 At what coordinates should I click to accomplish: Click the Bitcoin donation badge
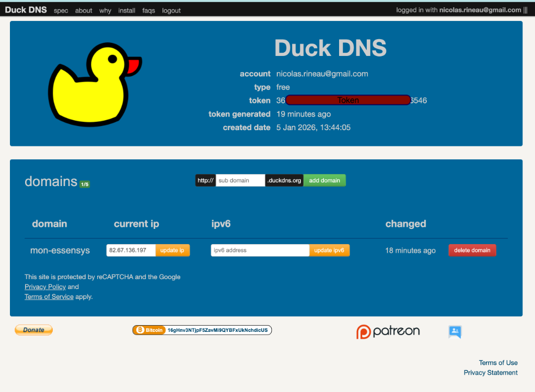point(202,330)
